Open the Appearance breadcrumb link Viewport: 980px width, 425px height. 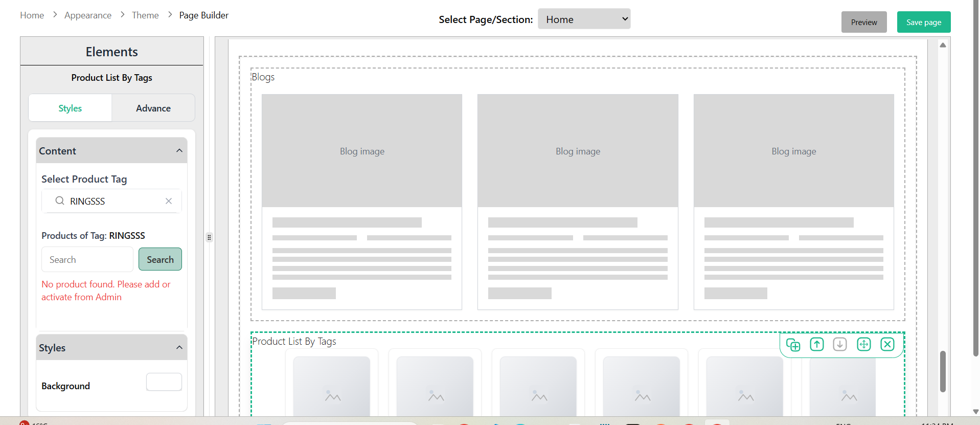click(88, 15)
